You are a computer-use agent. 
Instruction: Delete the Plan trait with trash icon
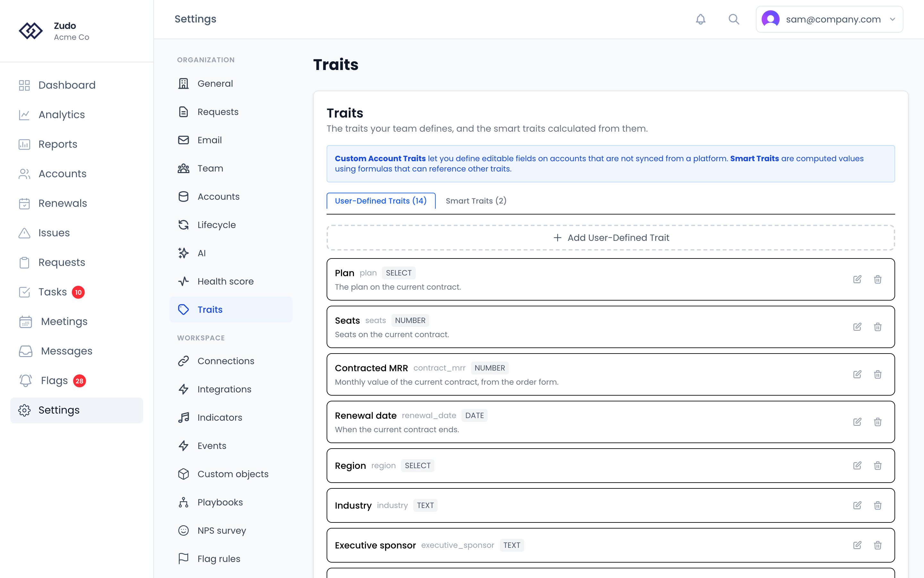(878, 279)
